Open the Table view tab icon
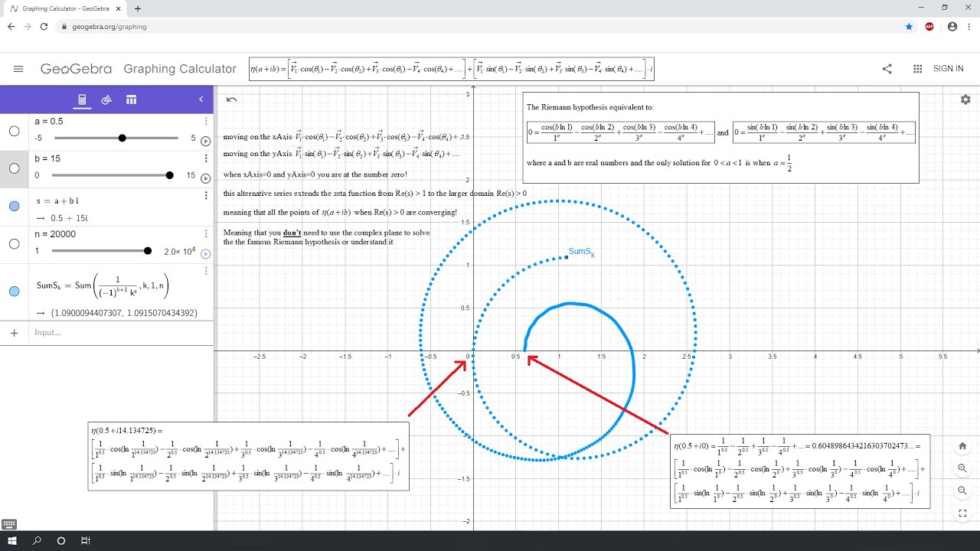Image resolution: width=980 pixels, height=551 pixels. pyautogui.click(x=132, y=99)
